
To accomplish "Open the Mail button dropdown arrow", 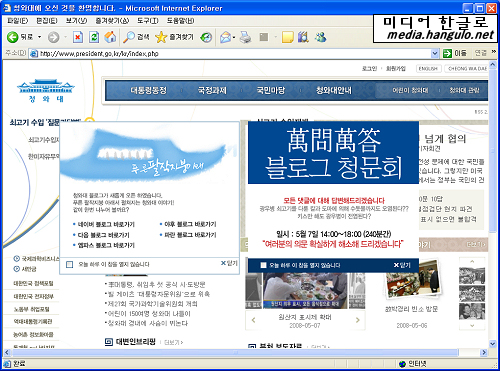I will [234, 37].
